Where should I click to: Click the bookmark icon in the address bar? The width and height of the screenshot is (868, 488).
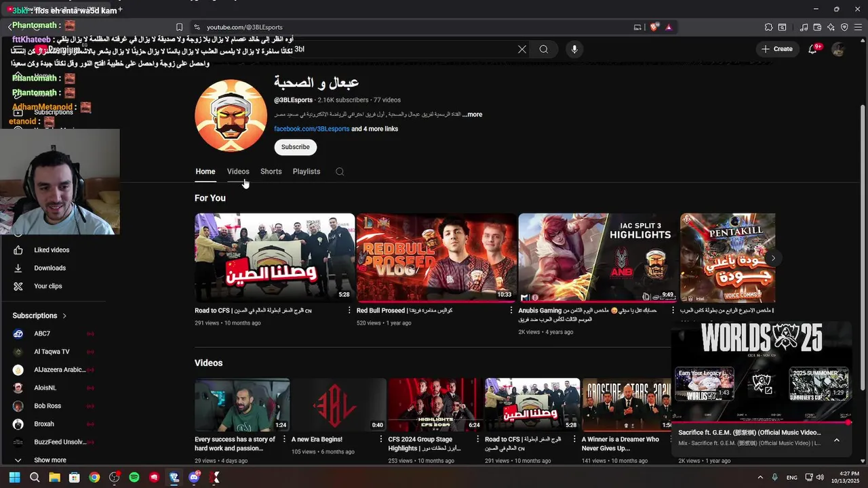pos(179,27)
